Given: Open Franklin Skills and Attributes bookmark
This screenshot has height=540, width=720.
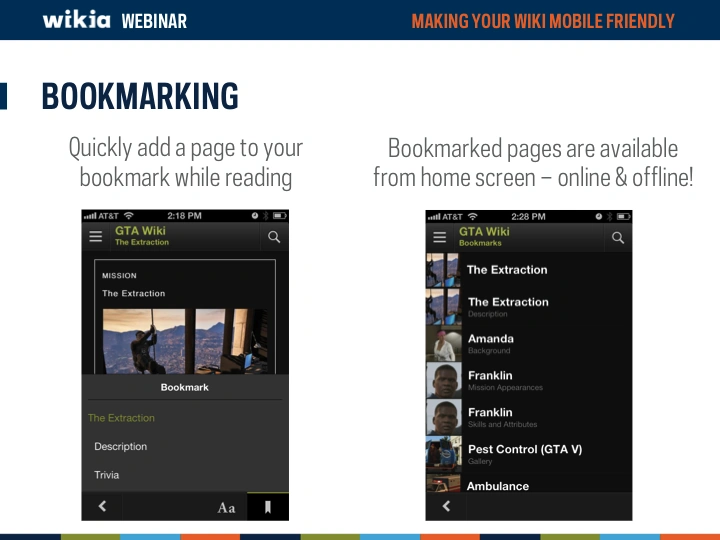Looking at the screenshot, I should (x=503, y=417).
